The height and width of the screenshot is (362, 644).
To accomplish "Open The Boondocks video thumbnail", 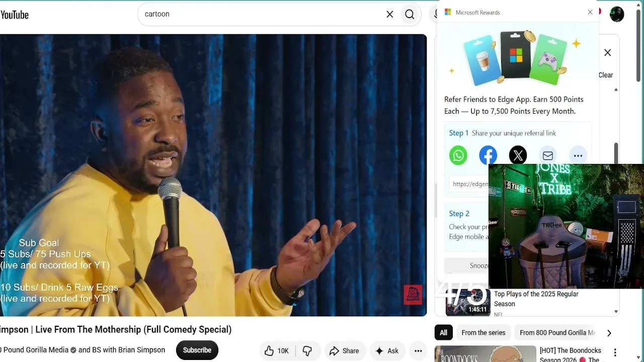I will coord(486,354).
